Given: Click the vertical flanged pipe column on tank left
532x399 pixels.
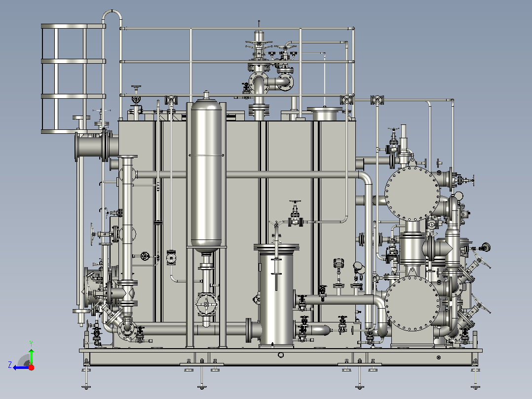Looking at the screenshot, I should (x=127, y=238).
